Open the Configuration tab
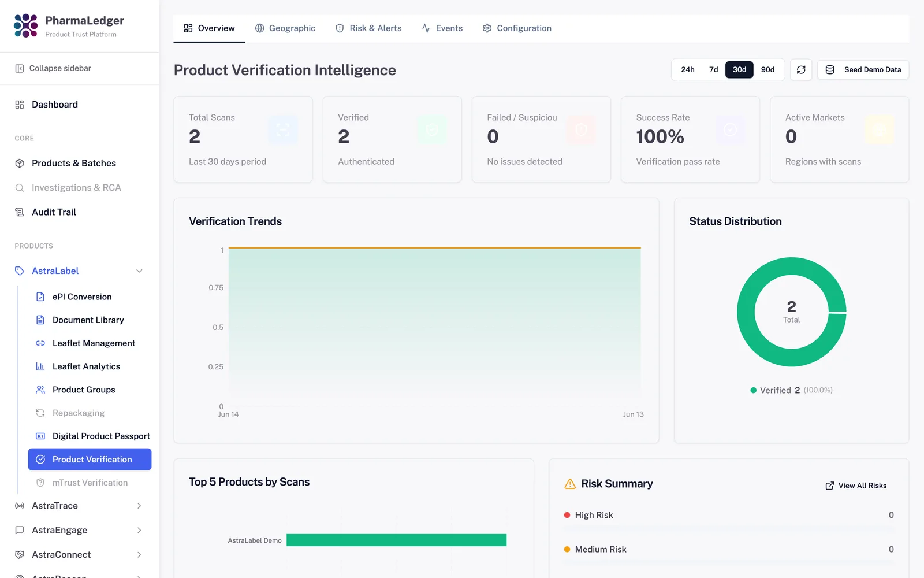This screenshot has height=578, width=924. [517, 28]
